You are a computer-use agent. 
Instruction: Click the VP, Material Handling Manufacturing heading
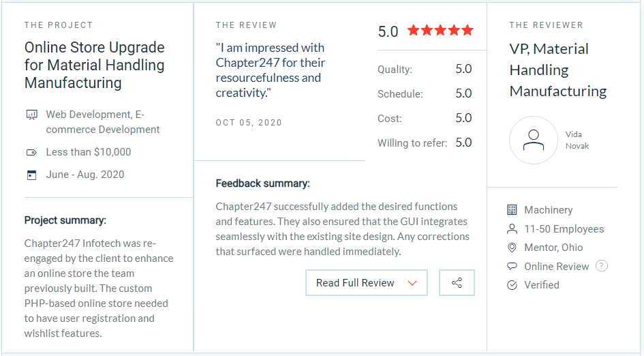click(x=558, y=70)
